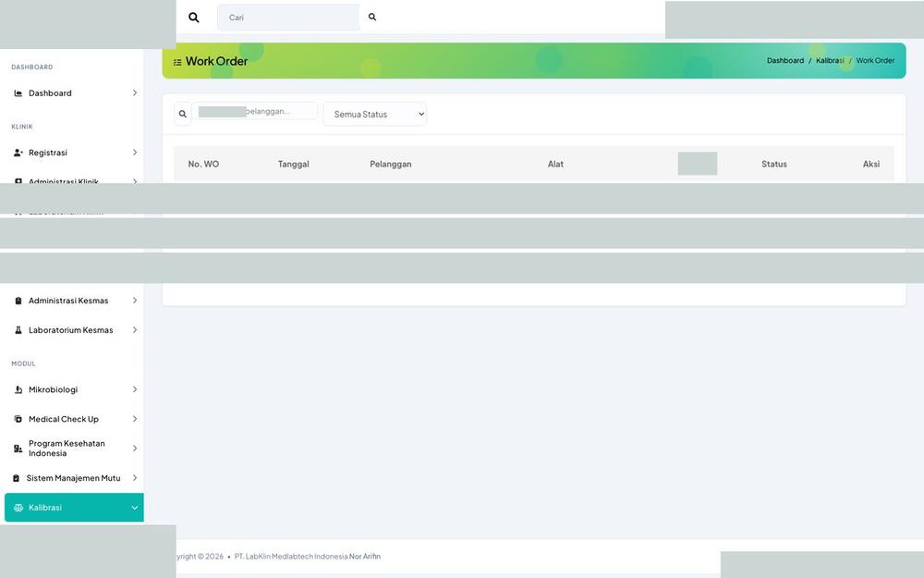
Task: Click the Laboratorium Kesmas flask icon
Action: (x=18, y=330)
